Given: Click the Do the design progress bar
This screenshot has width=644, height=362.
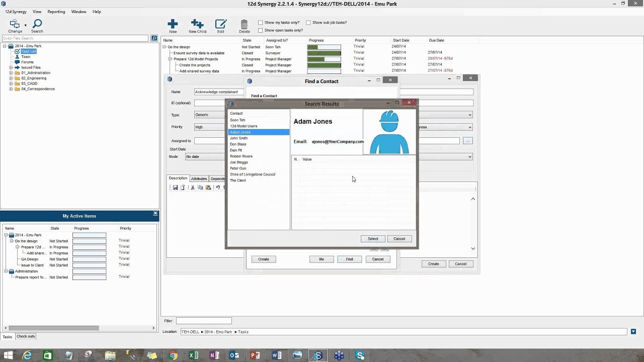Looking at the screenshot, I should 324,47.
